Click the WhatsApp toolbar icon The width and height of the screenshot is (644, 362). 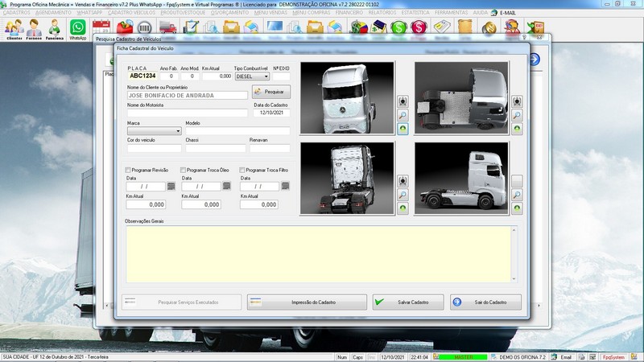pyautogui.click(x=77, y=28)
